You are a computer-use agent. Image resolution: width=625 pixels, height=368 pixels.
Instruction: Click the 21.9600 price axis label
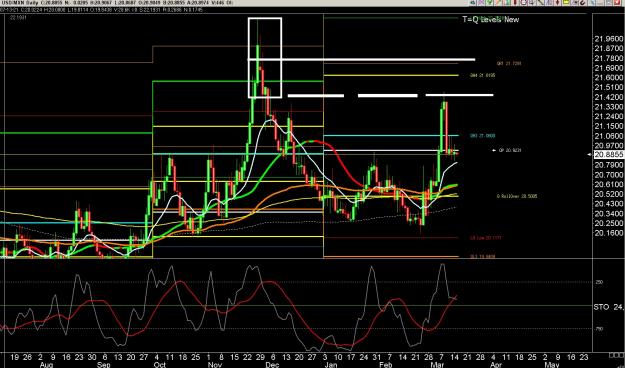(609, 39)
